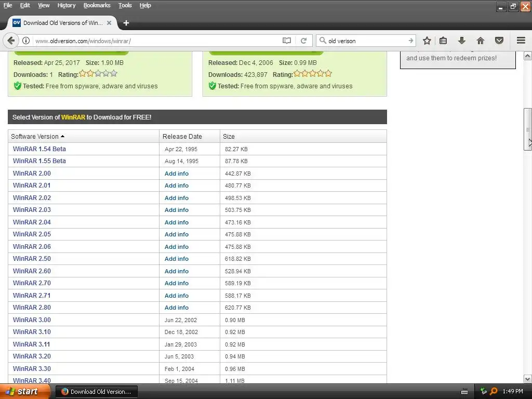Click the rating stars for Apr 25, 2017 release

pos(98,74)
